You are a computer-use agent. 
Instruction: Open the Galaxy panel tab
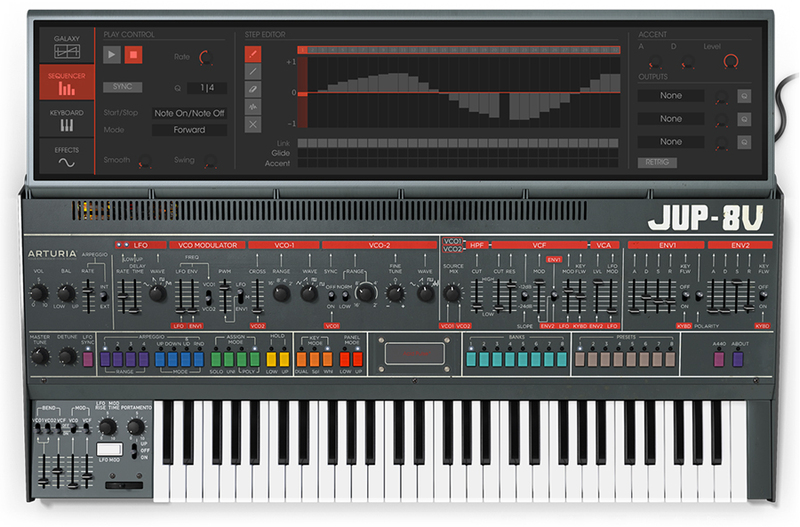67,46
